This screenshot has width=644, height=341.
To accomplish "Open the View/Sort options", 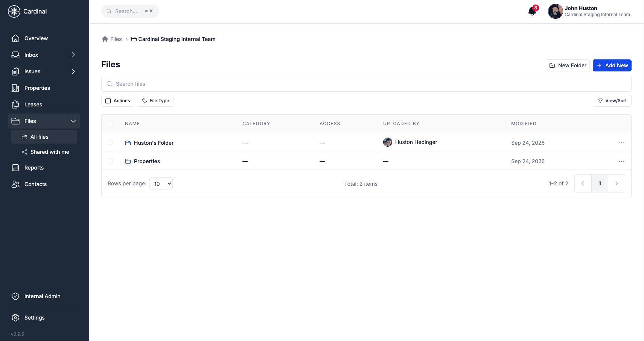I will (612, 101).
